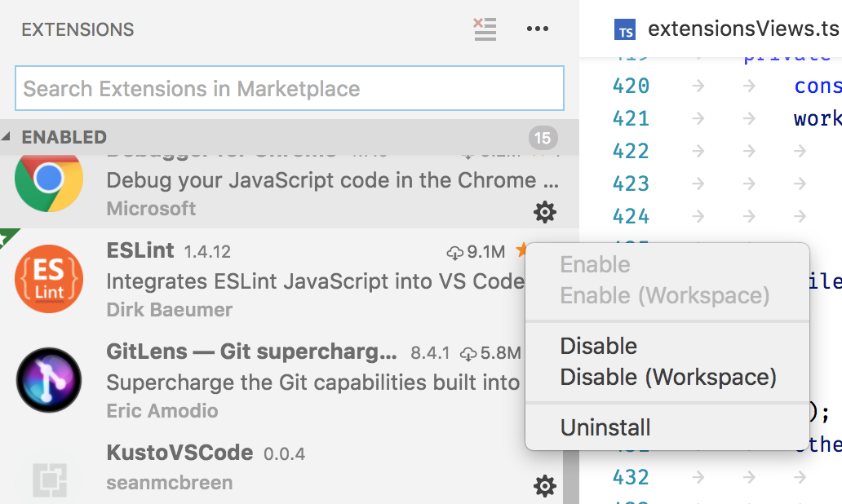Click the Search Extensions in Marketplace field

pyautogui.click(x=290, y=88)
